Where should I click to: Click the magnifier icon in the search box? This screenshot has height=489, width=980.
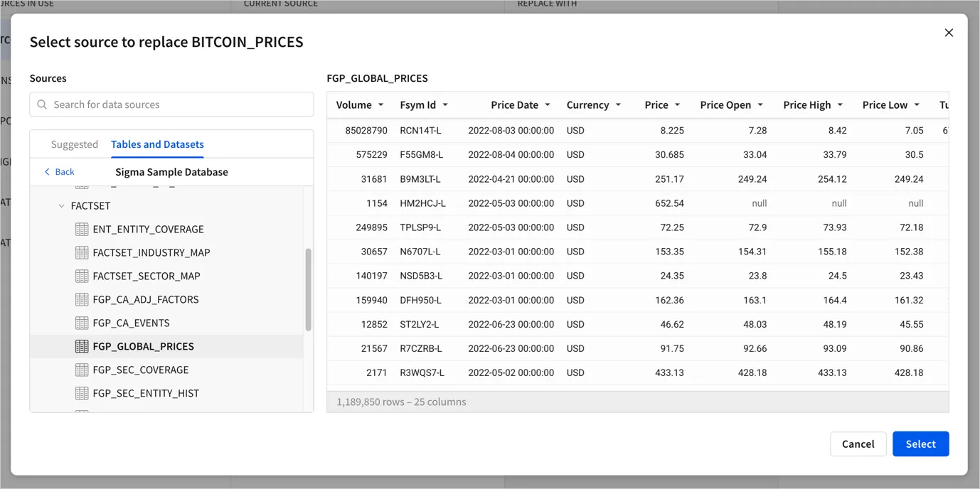pos(42,104)
